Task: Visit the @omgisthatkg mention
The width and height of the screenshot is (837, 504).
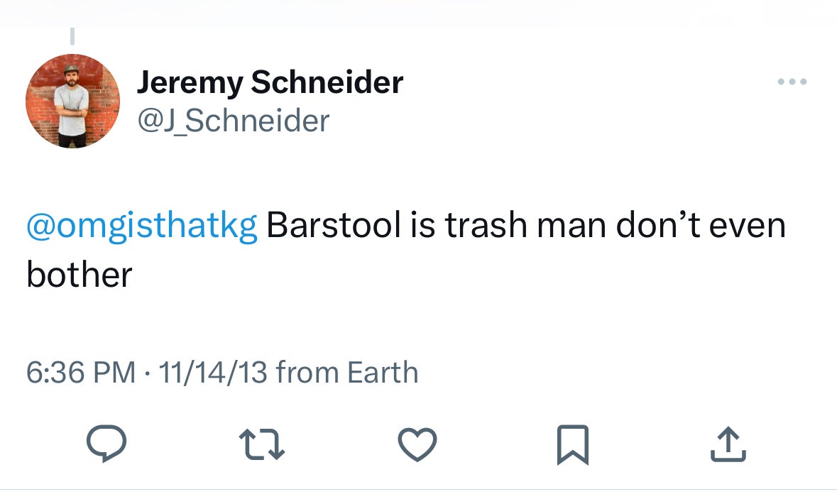Action: click(142, 226)
